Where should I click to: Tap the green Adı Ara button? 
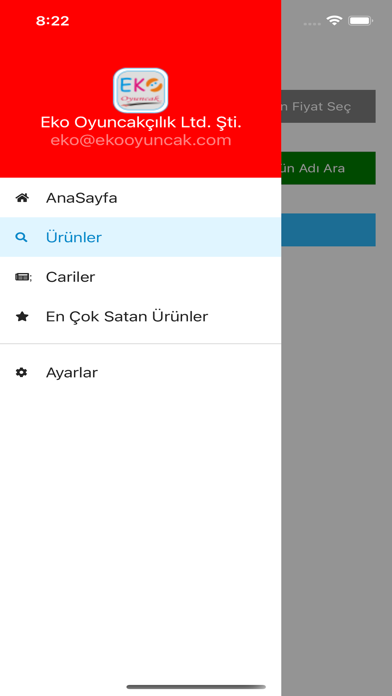click(x=329, y=168)
